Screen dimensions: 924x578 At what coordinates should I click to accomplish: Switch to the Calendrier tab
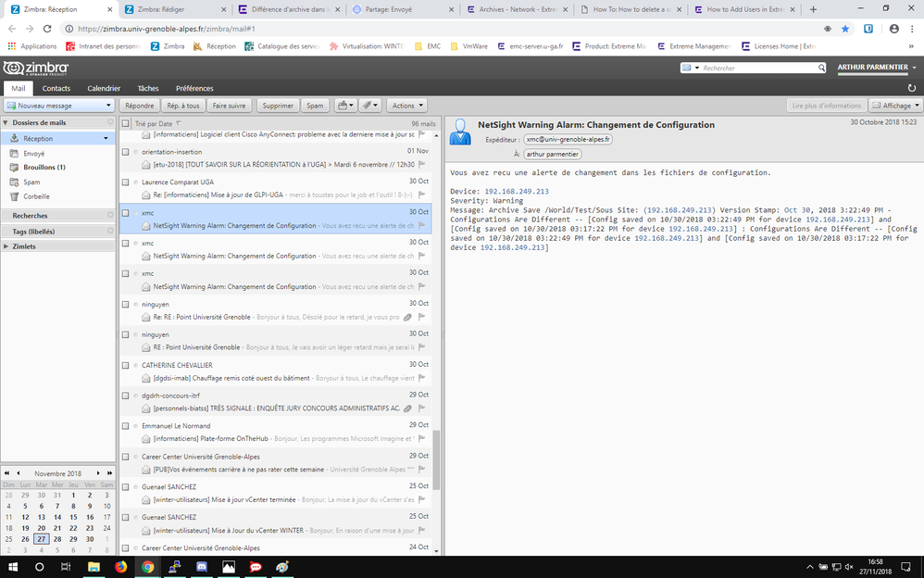coord(104,88)
